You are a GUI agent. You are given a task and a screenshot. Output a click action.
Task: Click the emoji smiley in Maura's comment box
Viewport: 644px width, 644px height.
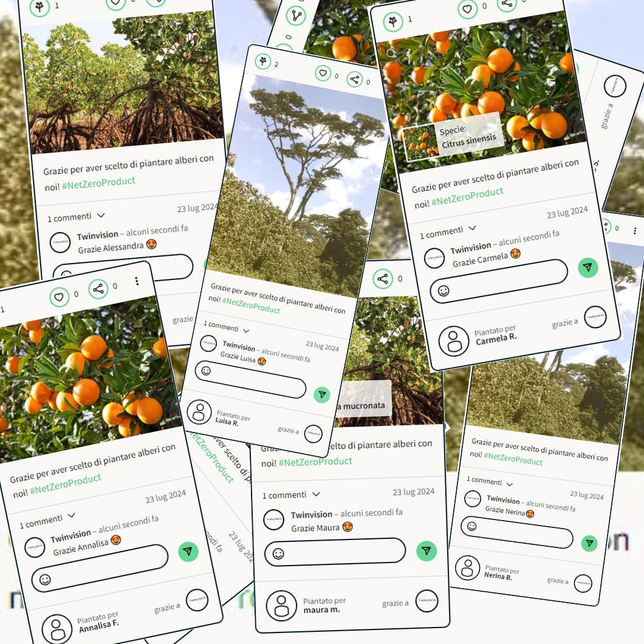click(278, 554)
